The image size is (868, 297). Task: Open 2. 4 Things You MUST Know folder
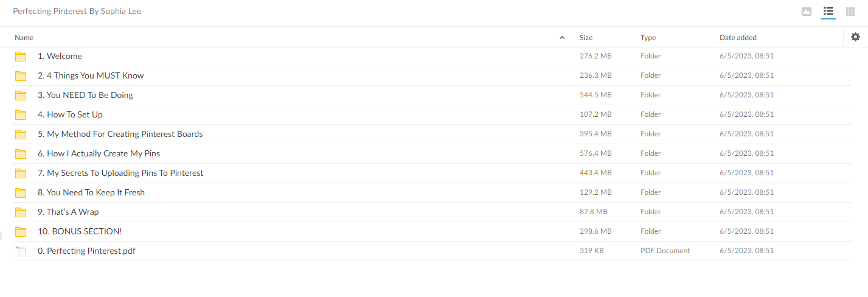(91, 75)
